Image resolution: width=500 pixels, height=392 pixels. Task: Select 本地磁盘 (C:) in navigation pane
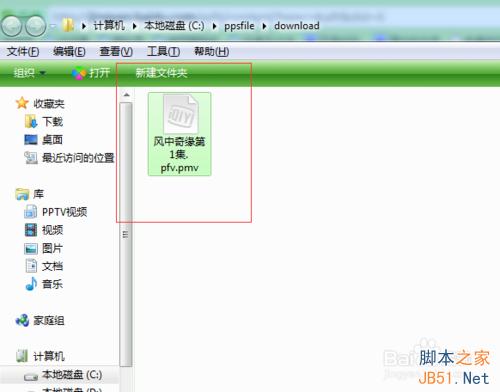(x=72, y=375)
